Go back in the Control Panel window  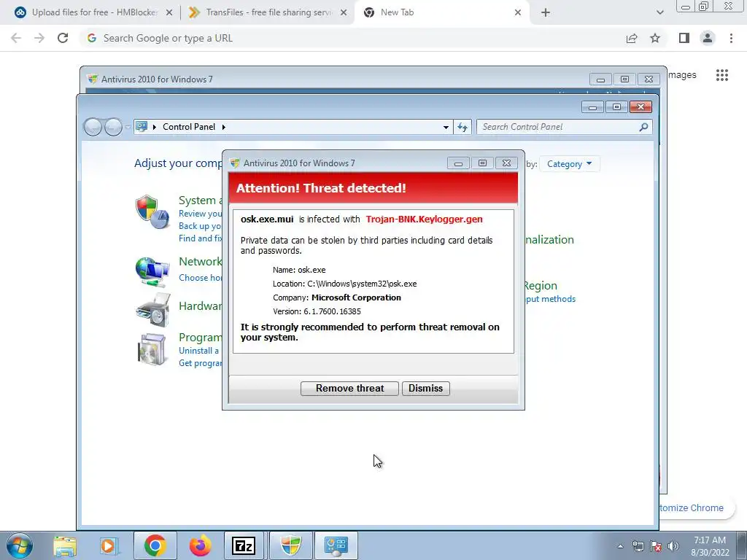coord(93,127)
